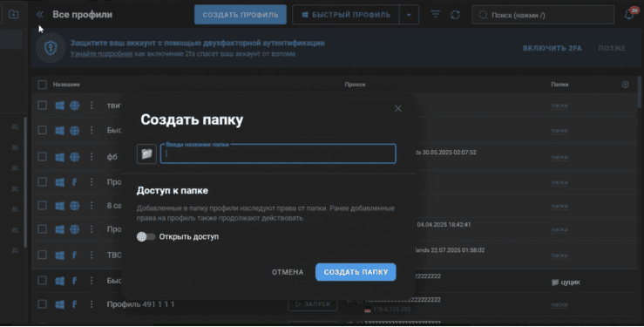The image size is (644, 327).
Task: Click the Windows icon in the фб row
Action: [x=59, y=157]
